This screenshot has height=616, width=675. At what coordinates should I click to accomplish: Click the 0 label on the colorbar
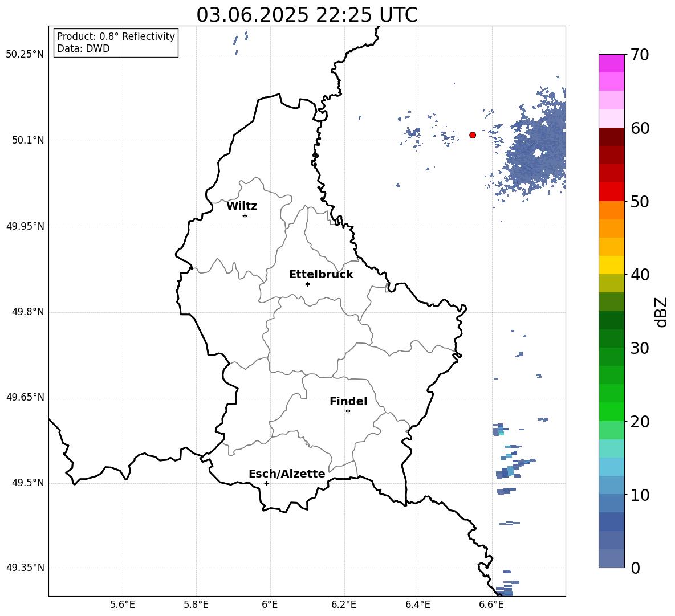(x=635, y=568)
